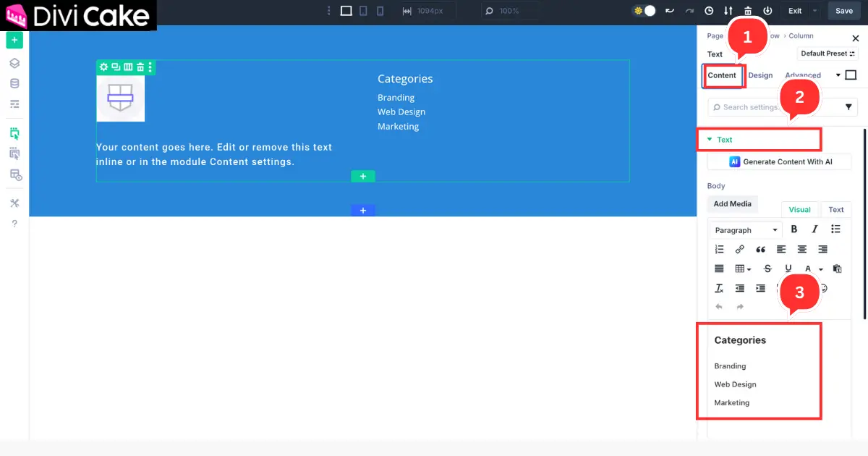868x456 pixels.
Task: Insert numbered list in the editor
Action: pyautogui.click(x=719, y=249)
